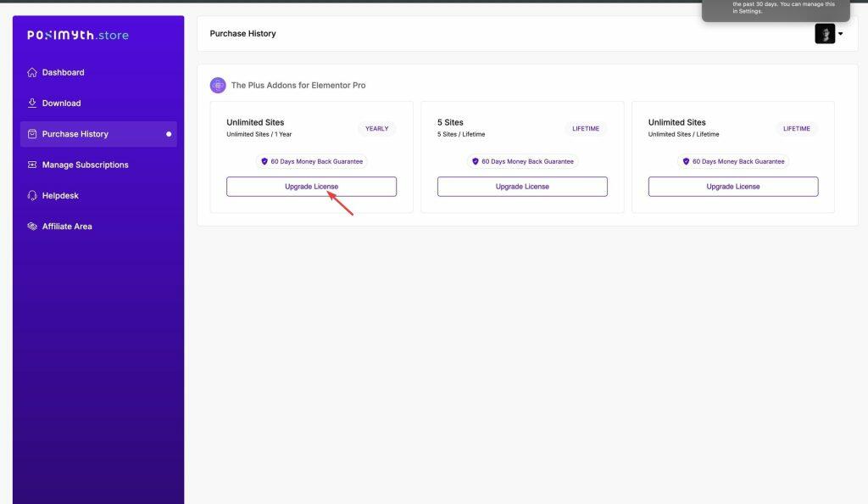
Task: Upgrade License on the Unlimited Sites lifetime plan
Action: pyautogui.click(x=732, y=186)
